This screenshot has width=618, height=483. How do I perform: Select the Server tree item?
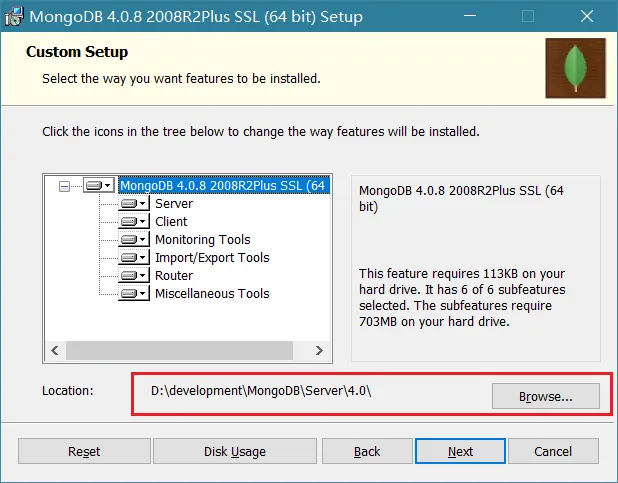[x=174, y=204]
